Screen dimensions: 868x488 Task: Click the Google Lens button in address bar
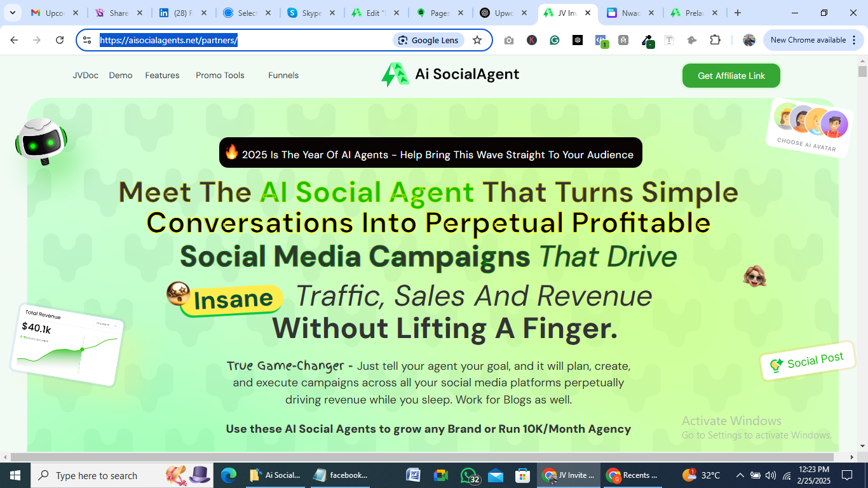[429, 40]
